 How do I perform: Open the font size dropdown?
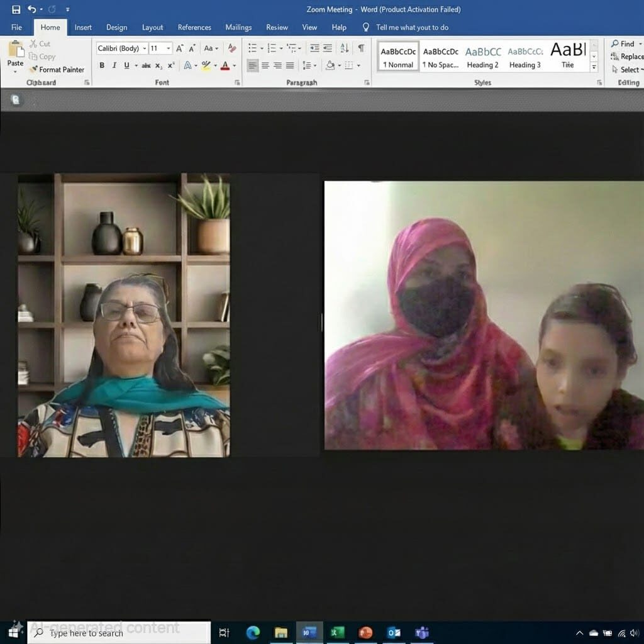pyautogui.click(x=169, y=48)
